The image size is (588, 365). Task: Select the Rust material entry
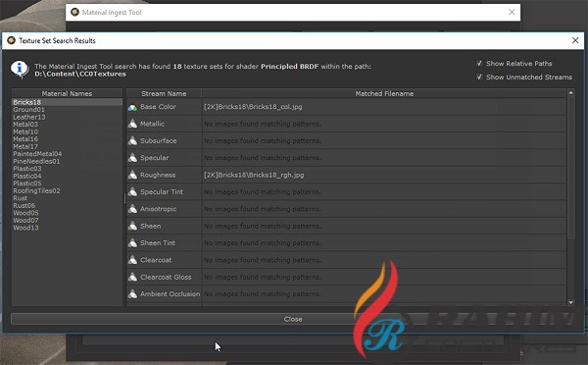click(x=21, y=198)
